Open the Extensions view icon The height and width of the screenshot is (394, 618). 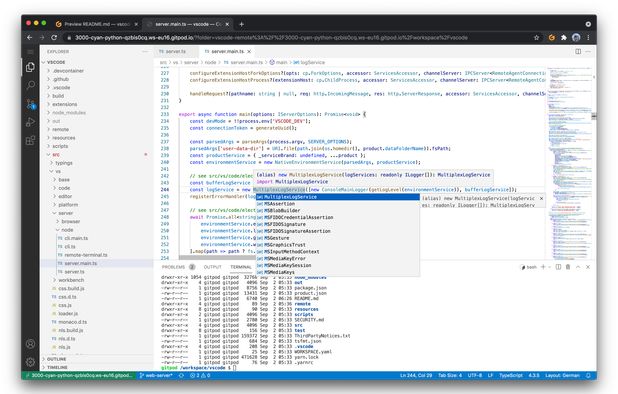30,141
